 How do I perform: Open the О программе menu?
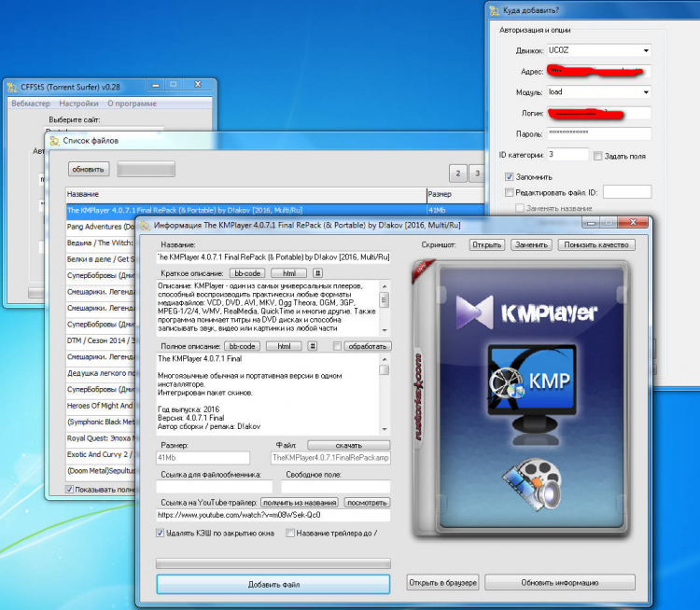click(133, 104)
